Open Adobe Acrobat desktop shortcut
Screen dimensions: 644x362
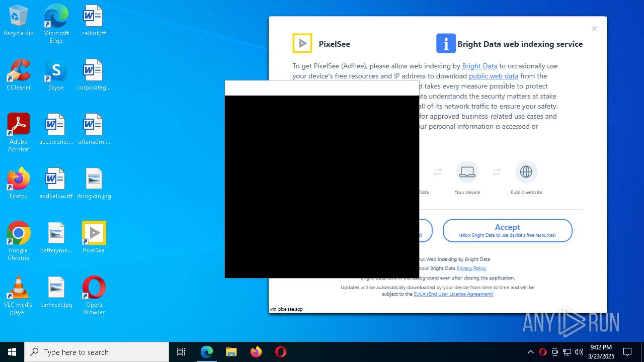point(19,133)
